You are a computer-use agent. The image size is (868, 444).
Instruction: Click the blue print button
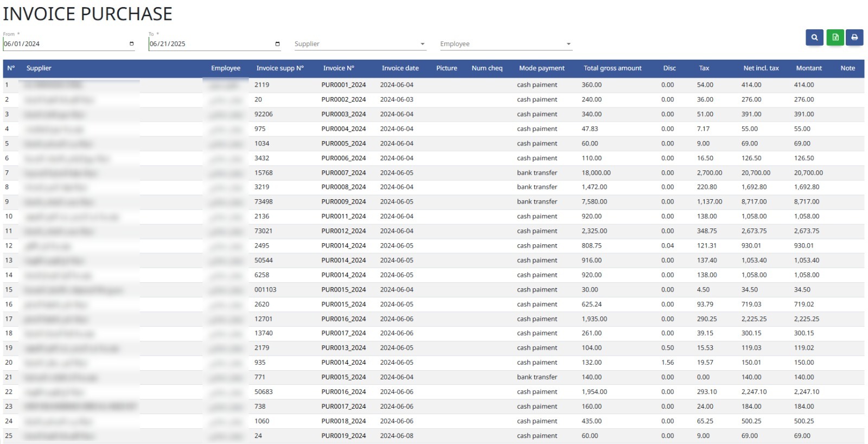pyautogui.click(x=854, y=37)
